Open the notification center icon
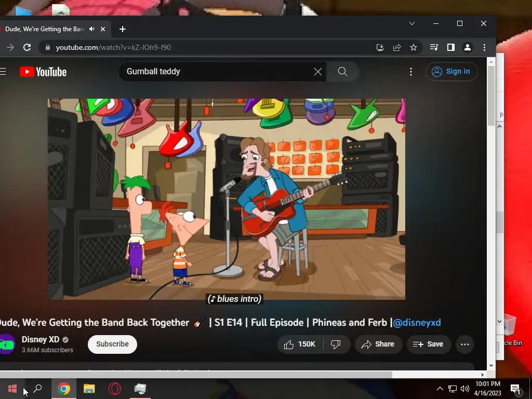This screenshot has height=399, width=532. 515,389
